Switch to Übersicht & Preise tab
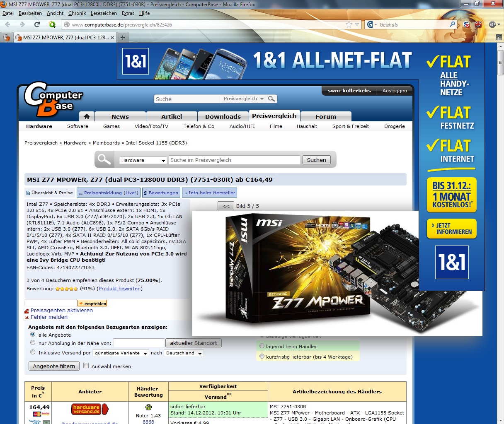Screen dimensions: 504x424 50,193
